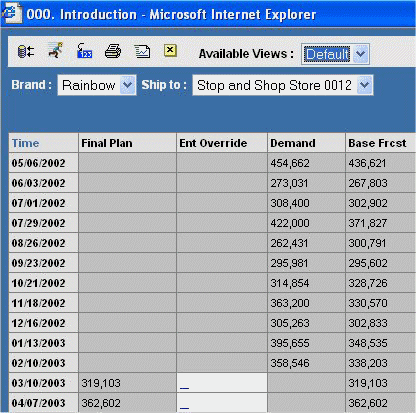Expand the Available Views dropdown arrow
Image resolution: width=416 pixels, height=413 pixels.
361,54
